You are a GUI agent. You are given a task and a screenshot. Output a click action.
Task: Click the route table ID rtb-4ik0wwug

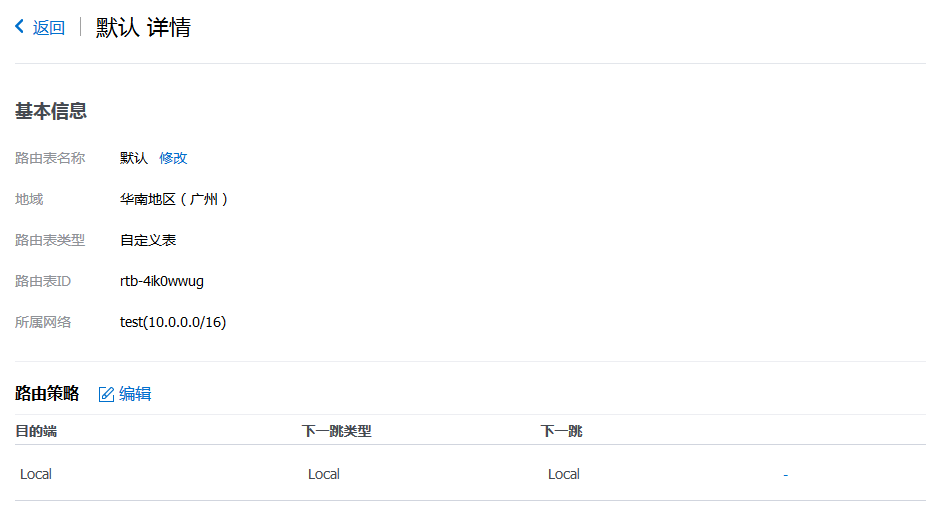(x=162, y=281)
